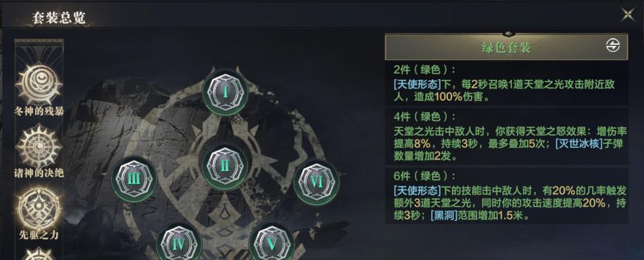644x260 pixels.
Task: Open the [黑洞] keyword link
Action: (x=444, y=216)
